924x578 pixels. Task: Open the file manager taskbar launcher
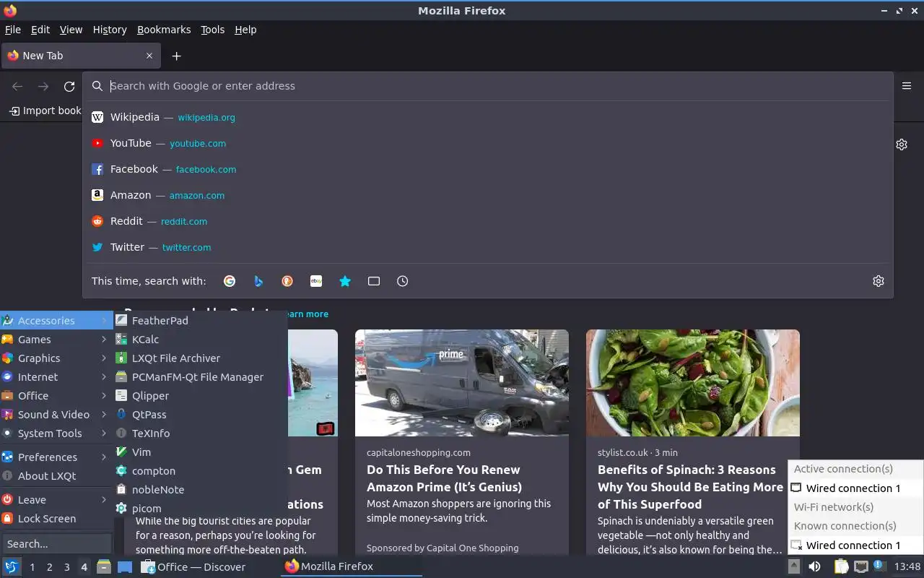pos(104,566)
